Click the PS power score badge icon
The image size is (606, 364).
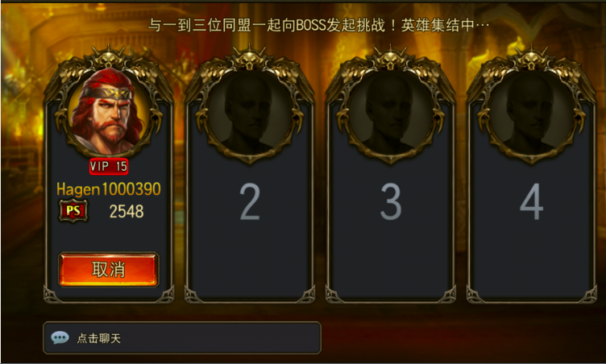(x=73, y=211)
